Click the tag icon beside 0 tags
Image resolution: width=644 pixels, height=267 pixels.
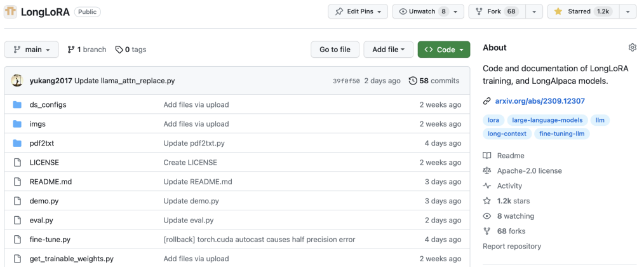(119, 50)
